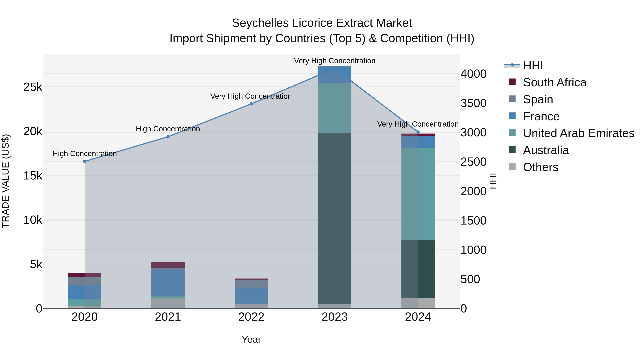The height and width of the screenshot is (362, 644).
Task: Click the France blue legend swatch
Action: point(512,116)
